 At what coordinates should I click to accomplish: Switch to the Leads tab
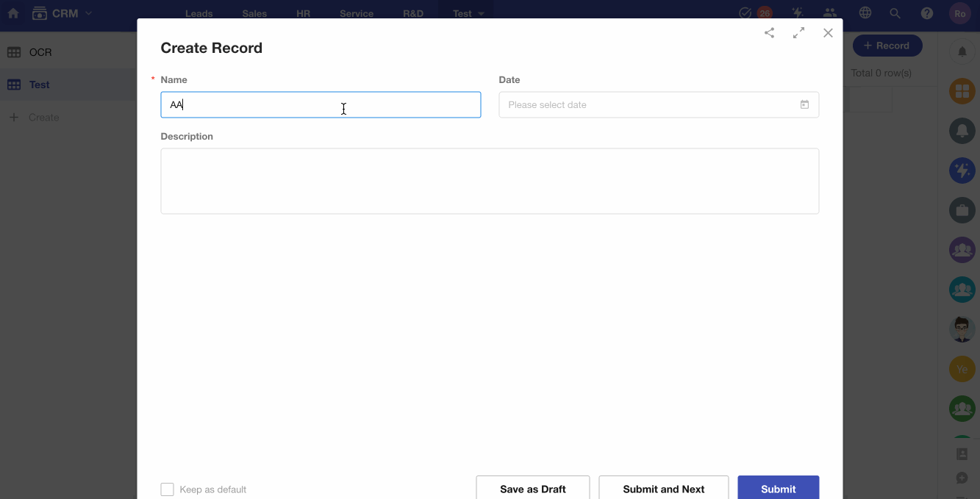[x=198, y=14]
